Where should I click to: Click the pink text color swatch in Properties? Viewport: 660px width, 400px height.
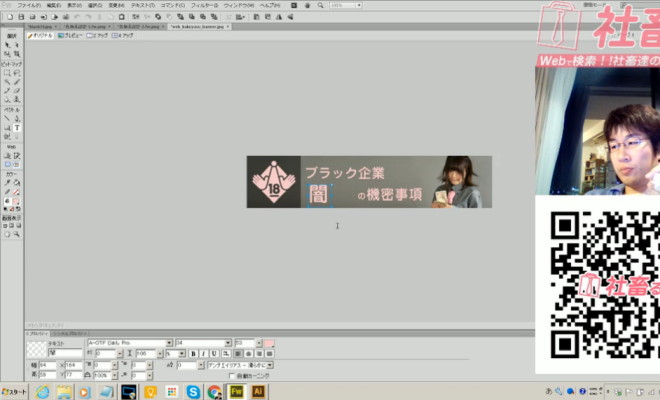(269, 343)
